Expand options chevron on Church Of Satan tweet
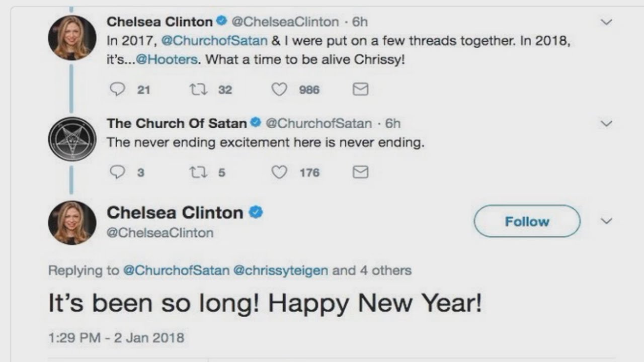The width and height of the screenshot is (644, 362). (607, 123)
